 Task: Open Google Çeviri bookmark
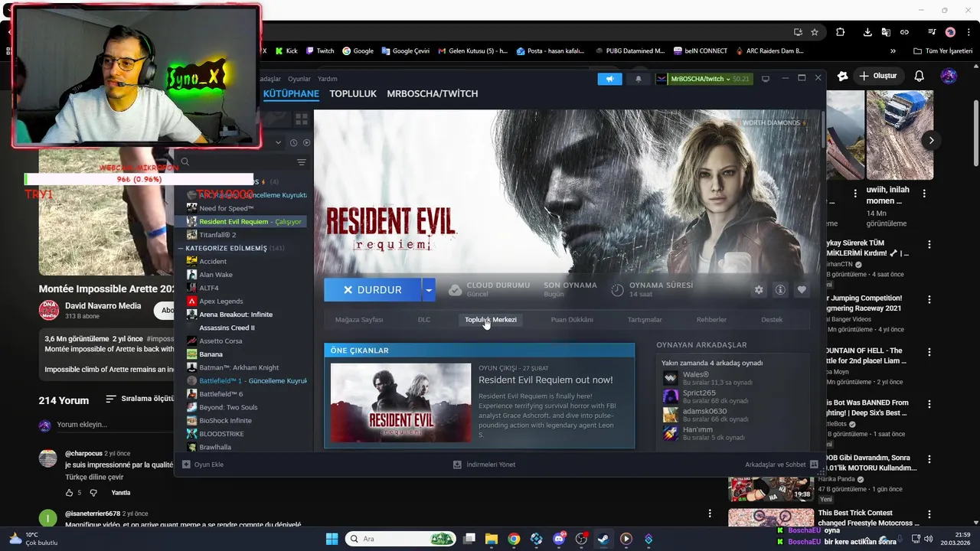coord(404,51)
